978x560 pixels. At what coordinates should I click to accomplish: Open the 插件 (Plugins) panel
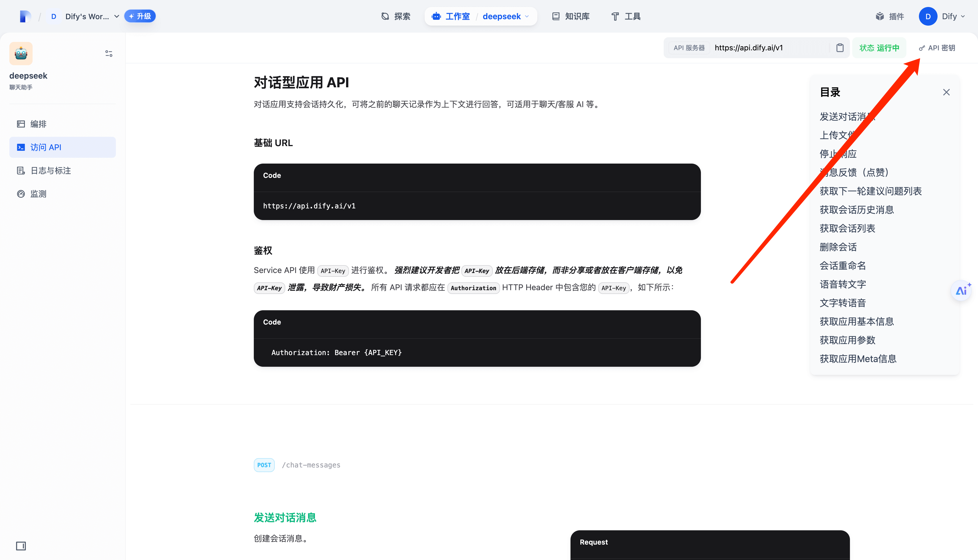click(890, 16)
